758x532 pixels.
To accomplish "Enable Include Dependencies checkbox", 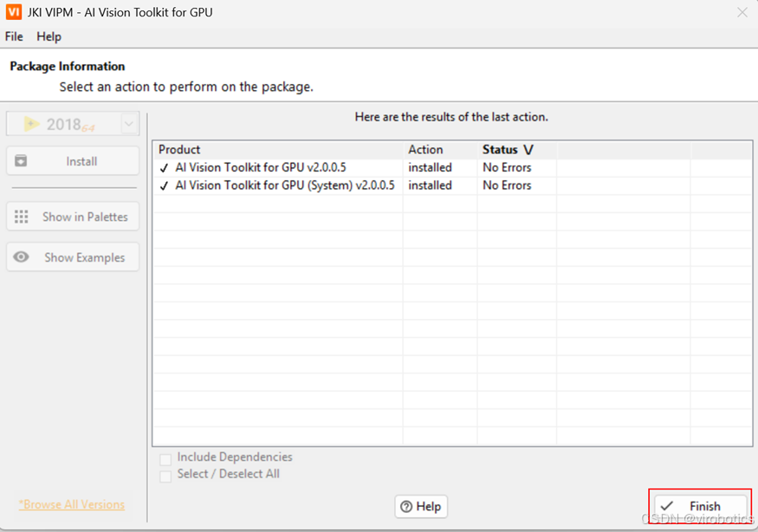I will pyautogui.click(x=165, y=459).
